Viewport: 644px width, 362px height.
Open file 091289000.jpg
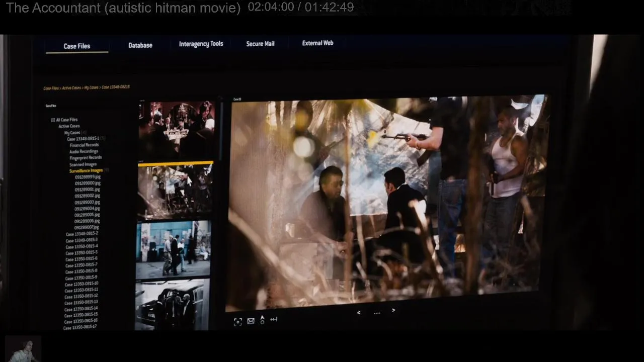(88, 183)
